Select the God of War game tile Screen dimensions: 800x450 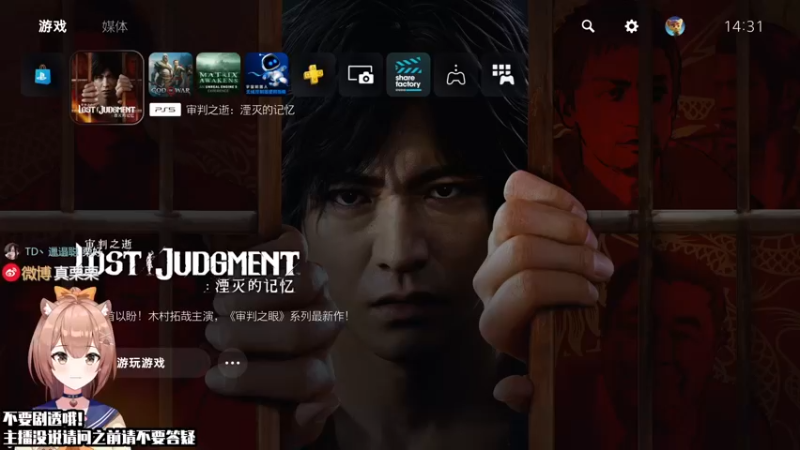pos(170,74)
